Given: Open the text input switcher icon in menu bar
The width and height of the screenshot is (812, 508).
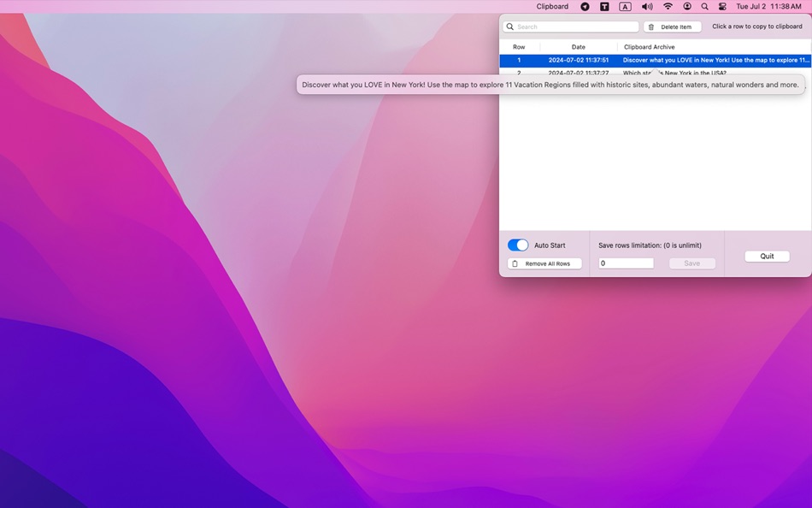Looking at the screenshot, I should [623, 6].
